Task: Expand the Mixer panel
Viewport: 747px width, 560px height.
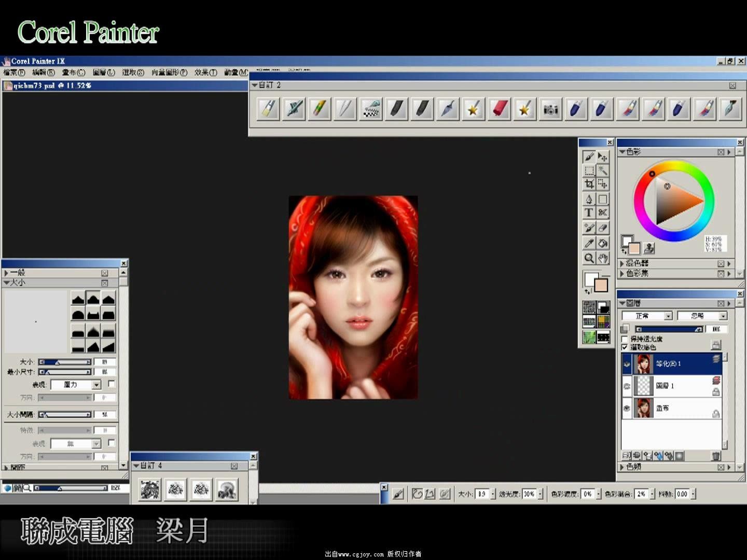Action: point(622,263)
